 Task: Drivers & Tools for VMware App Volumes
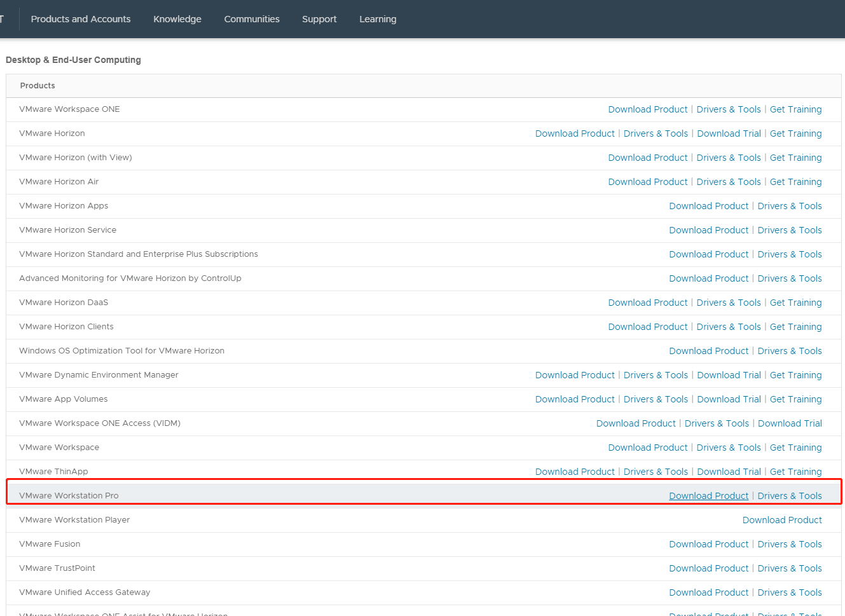tap(656, 399)
